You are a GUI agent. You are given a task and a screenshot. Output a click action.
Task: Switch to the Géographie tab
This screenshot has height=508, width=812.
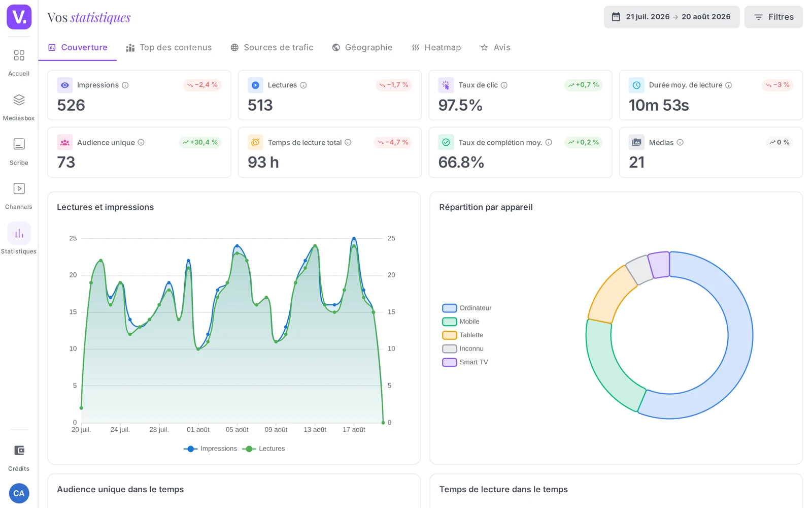click(362, 47)
